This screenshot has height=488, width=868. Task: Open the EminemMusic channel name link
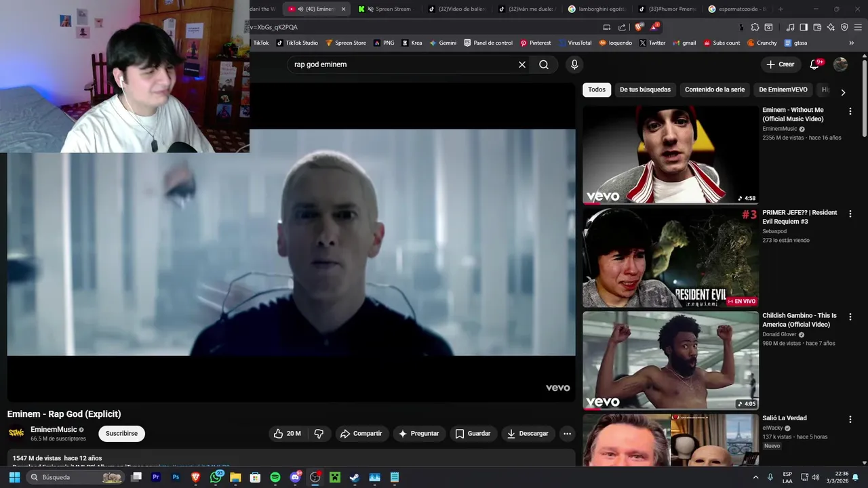[x=54, y=430]
